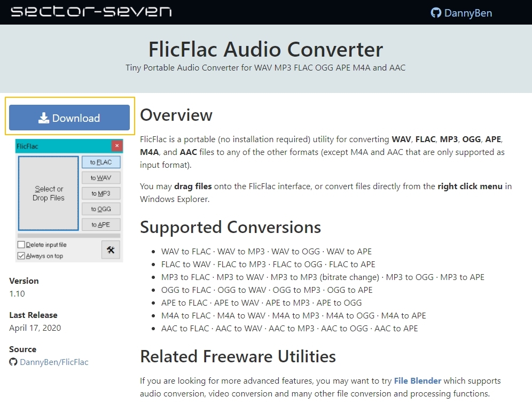The image size is (532, 420).
Task: Click the 'FLAC to WAV' list row
Action: pyautogui.click(x=268, y=265)
